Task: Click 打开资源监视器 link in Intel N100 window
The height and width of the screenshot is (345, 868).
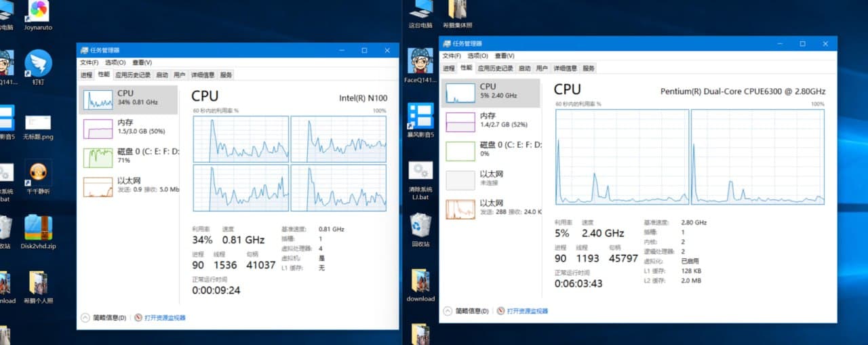Action: (165, 317)
